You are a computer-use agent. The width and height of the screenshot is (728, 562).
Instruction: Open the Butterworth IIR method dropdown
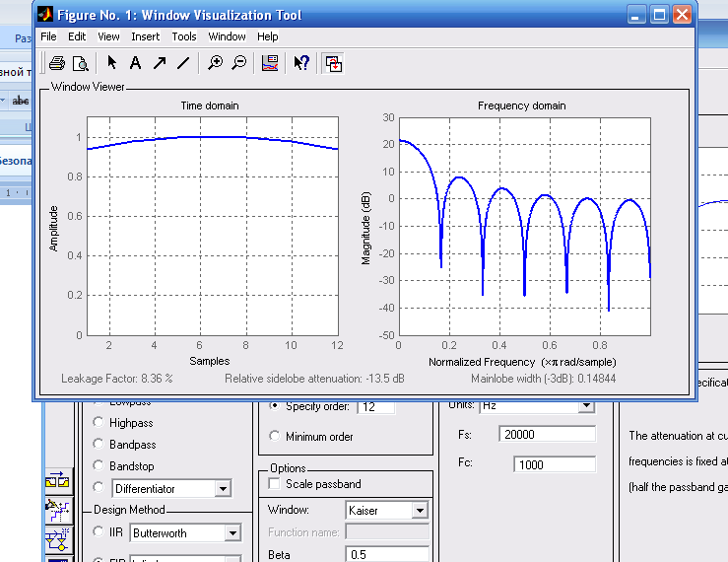(232, 533)
